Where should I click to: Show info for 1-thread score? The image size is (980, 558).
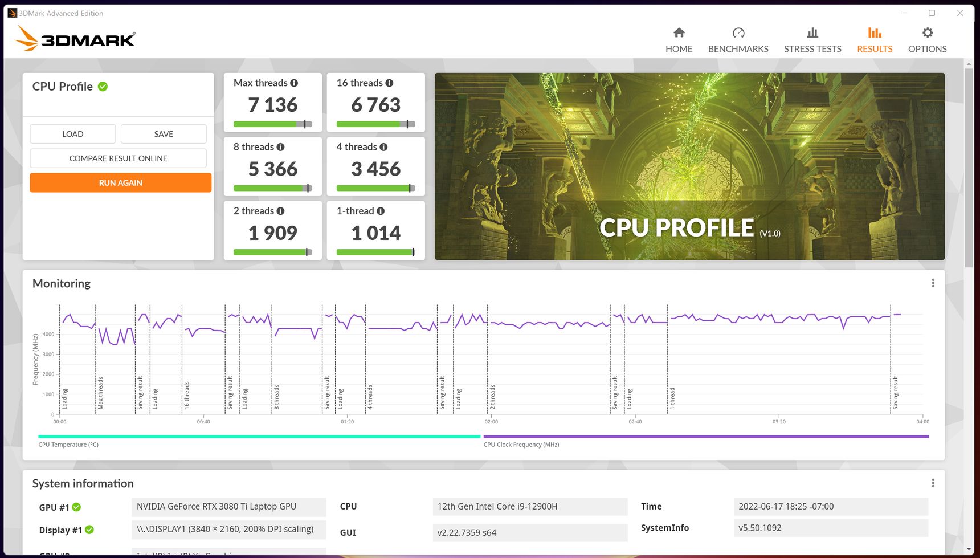pyautogui.click(x=381, y=211)
